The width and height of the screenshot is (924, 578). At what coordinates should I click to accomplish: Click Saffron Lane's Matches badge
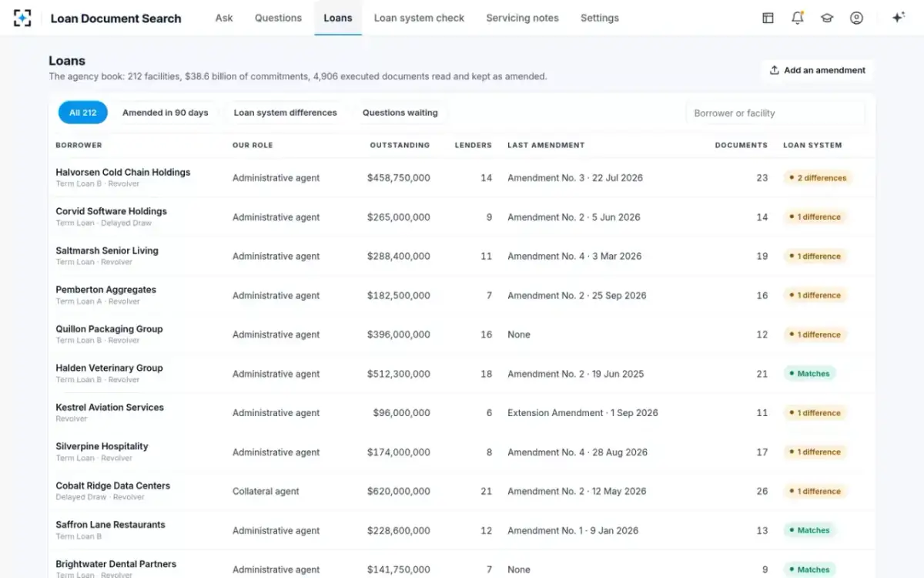point(809,530)
